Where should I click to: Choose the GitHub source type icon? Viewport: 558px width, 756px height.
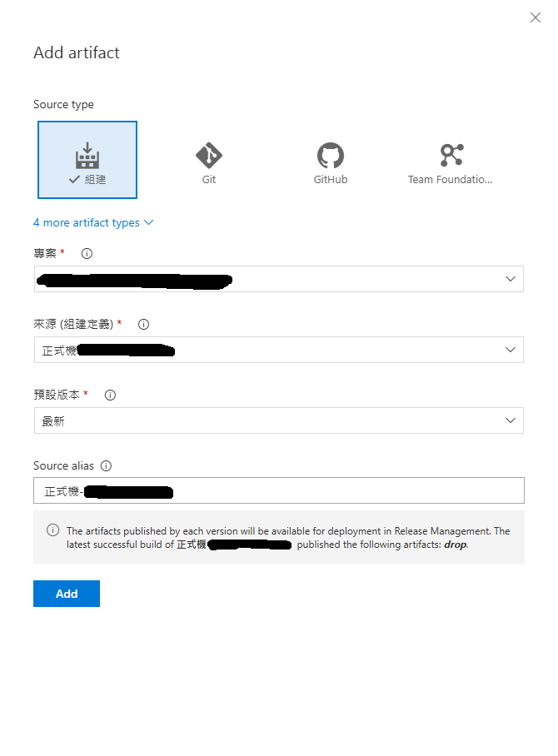pos(330,155)
